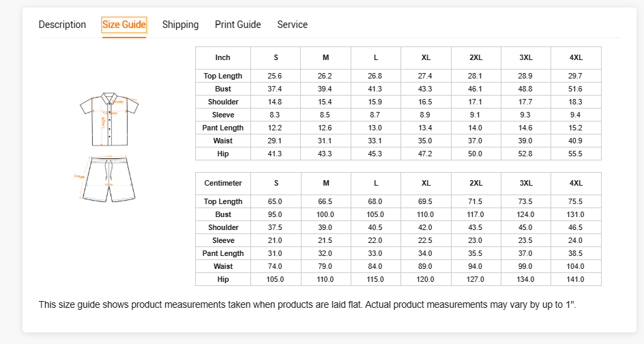Click the Bust row label in Centimeter table
644x344 pixels.
(x=223, y=214)
